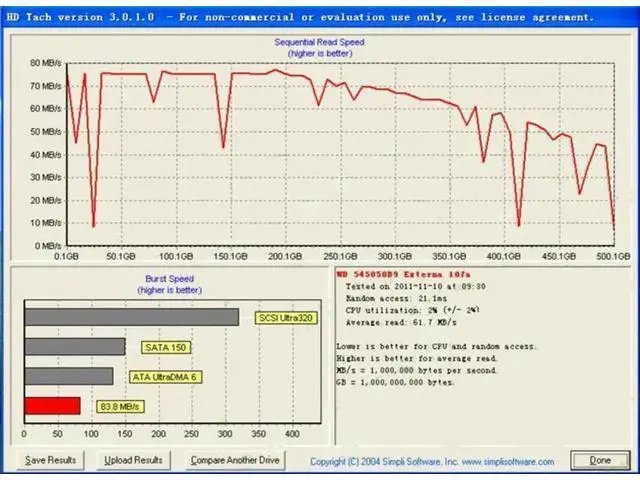Select the red 83.8 MB/s burst bar
The width and height of the screenshot is (640, 480).
coord(52,406)
